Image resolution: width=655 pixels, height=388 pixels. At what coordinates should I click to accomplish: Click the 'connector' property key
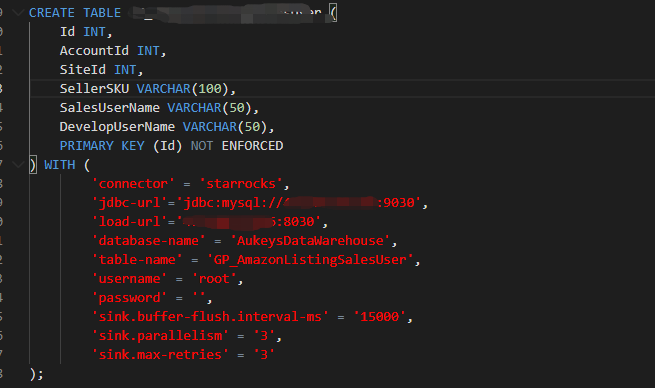133,184
